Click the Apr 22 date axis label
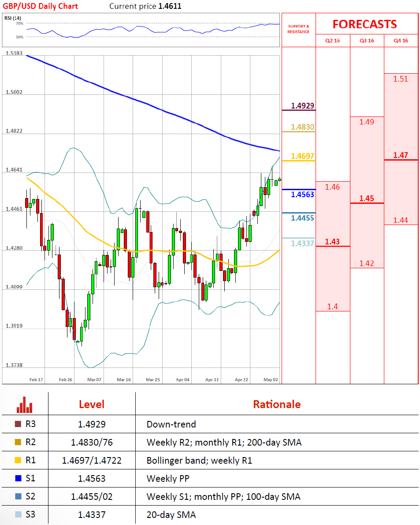 coord(242,380)
